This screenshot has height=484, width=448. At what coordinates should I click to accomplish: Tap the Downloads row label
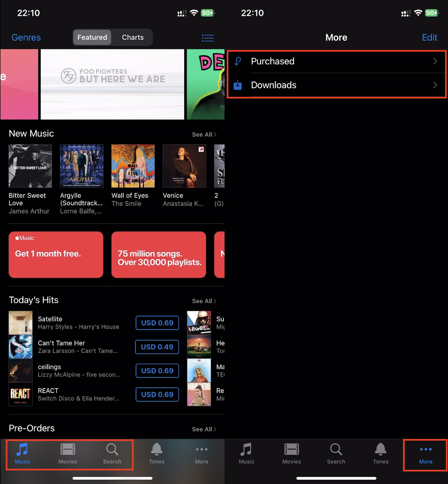click(x=274, y=85)
